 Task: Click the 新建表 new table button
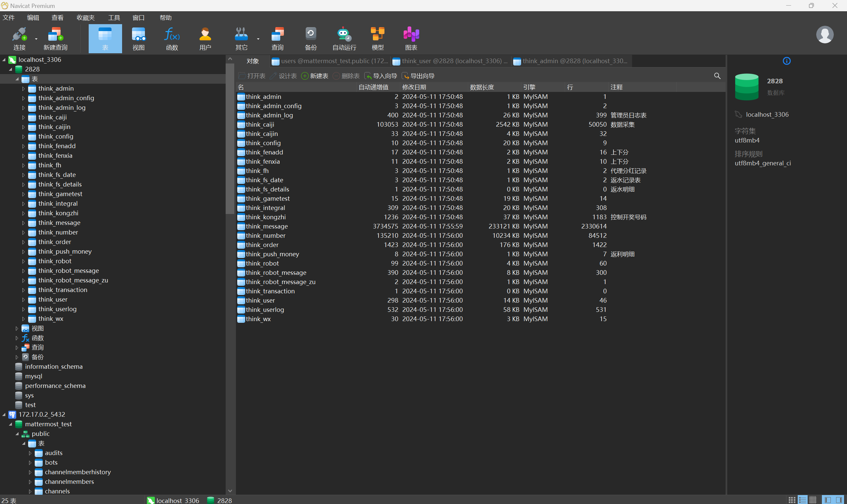315,76
